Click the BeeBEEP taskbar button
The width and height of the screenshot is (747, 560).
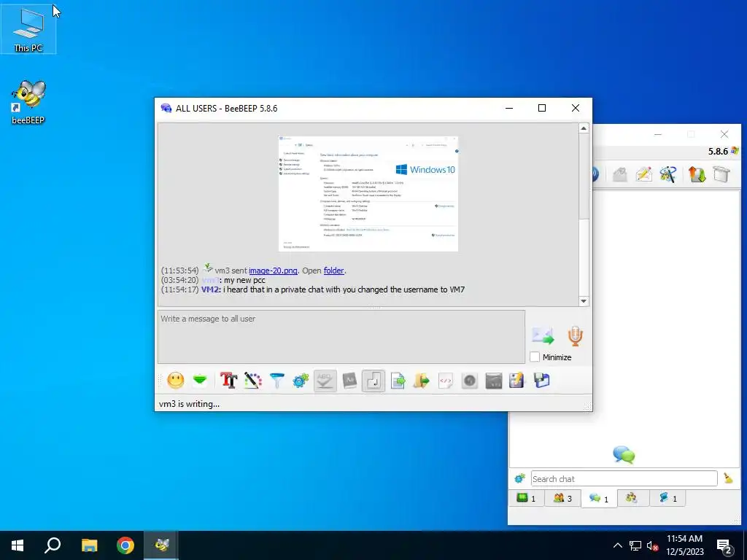tap(161, 545)
